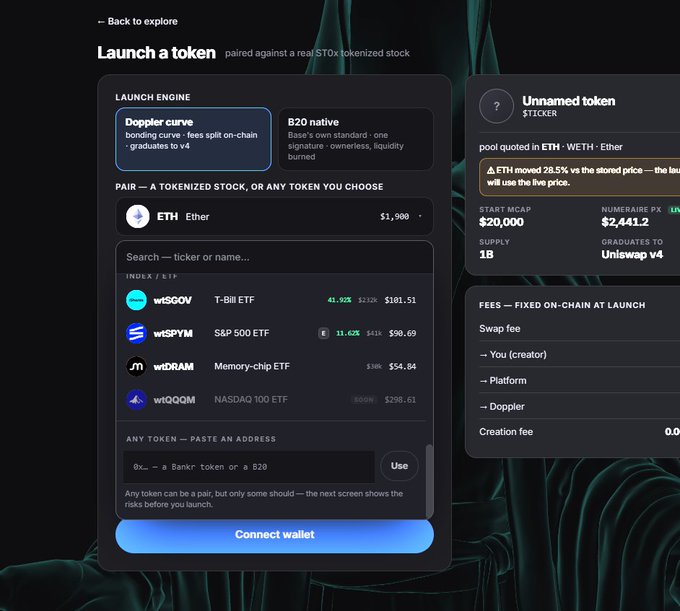Click the wtSGOV cyan token icon
This screenshot has width=680, height=611.
(136, 300)
